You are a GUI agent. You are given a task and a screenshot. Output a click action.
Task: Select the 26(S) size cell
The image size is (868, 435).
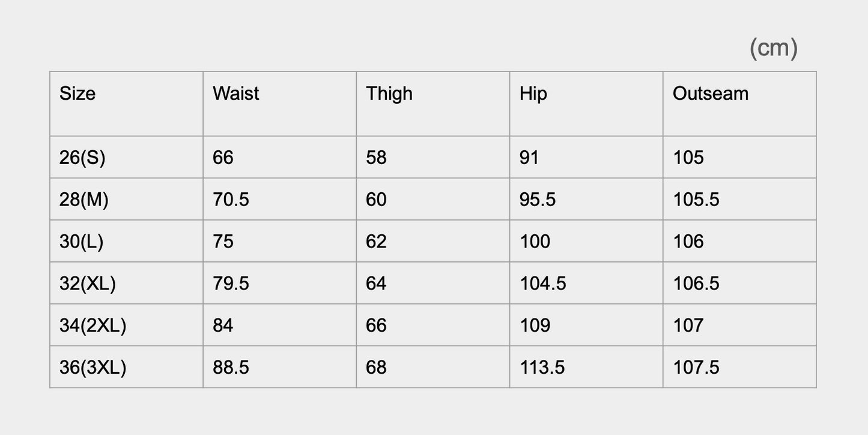click(x=82, y=157)
